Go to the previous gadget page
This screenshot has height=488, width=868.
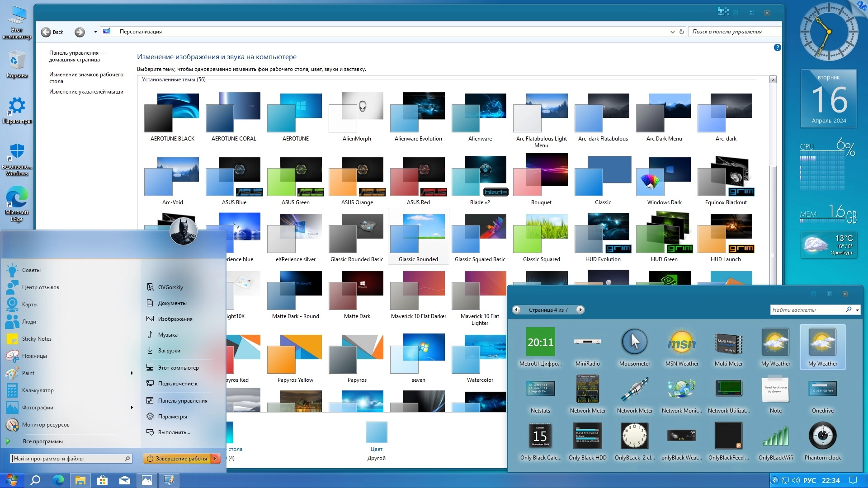[x=516, y=310]
